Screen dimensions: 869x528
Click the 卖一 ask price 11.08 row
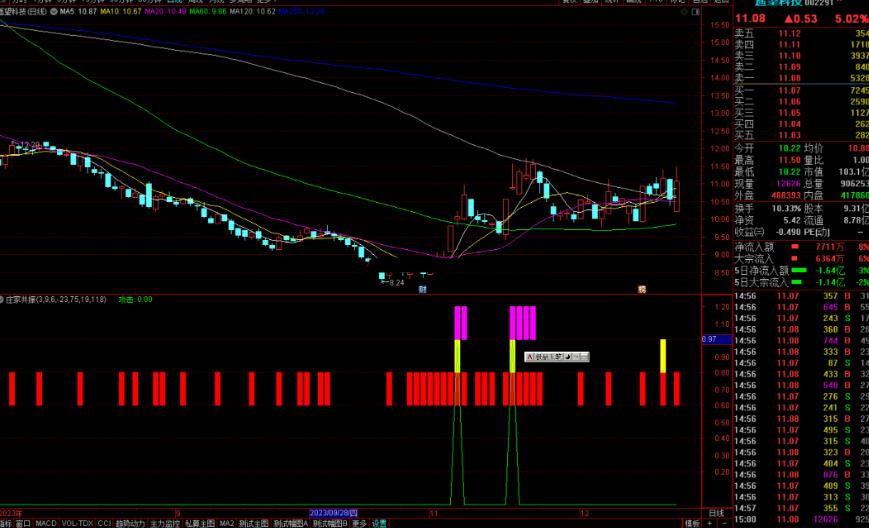801,78
